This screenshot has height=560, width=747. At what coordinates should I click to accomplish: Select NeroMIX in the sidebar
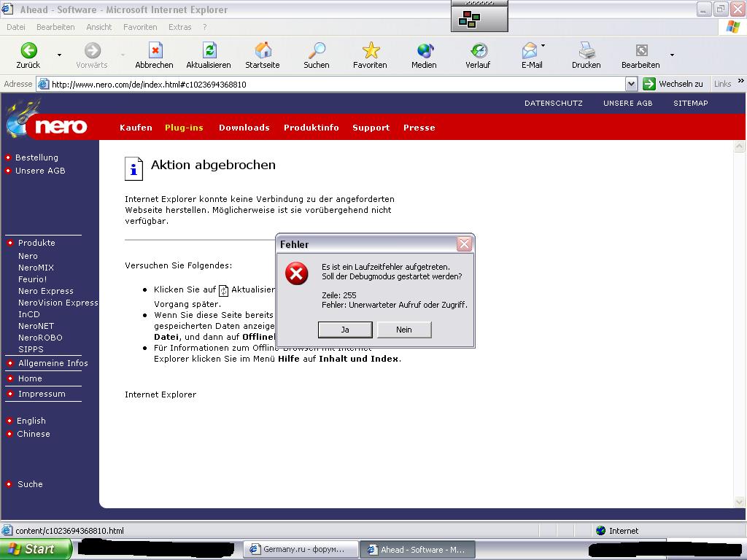pyautogui.click(x=36, y=268)
